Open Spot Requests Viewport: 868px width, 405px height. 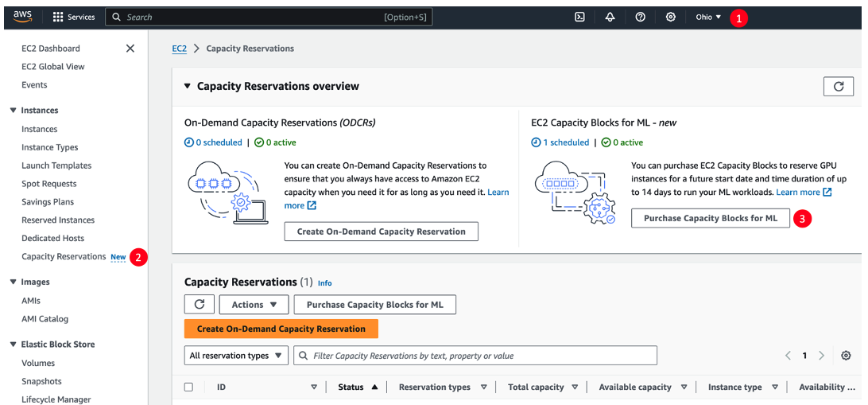49,184
